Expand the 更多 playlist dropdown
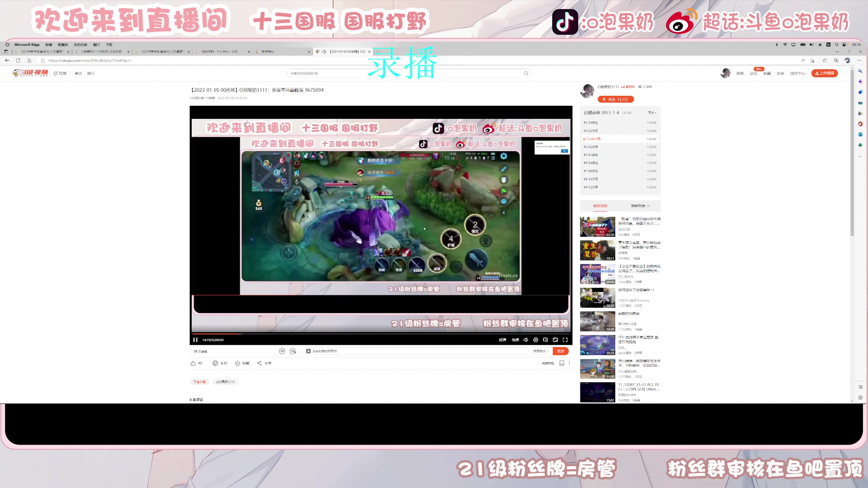The height and width of the screenshot is (488, 868). point(652,113)
